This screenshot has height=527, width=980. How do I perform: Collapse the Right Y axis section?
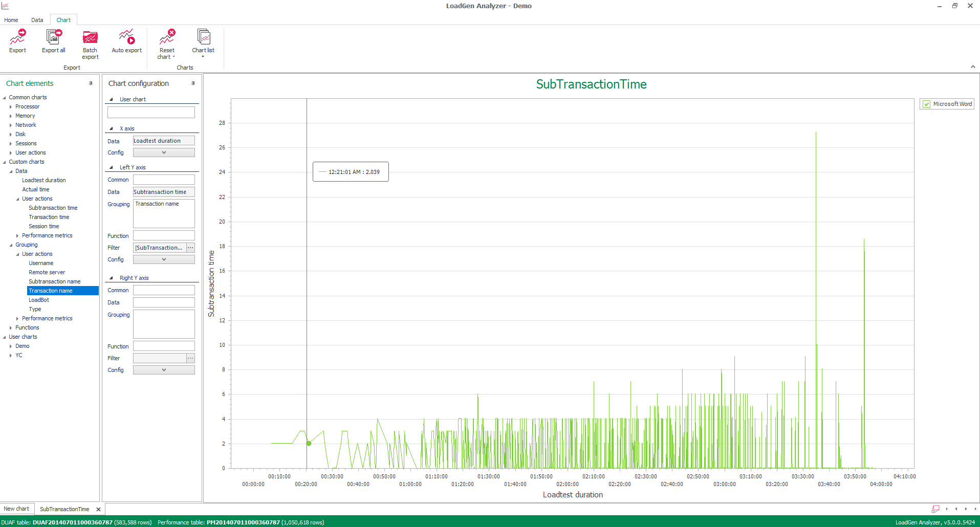(112, 278)
